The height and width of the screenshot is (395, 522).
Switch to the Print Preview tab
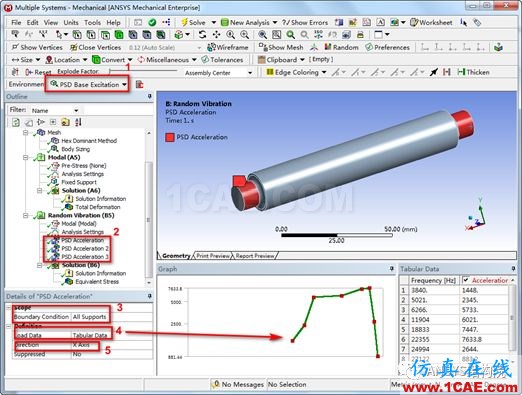pos(213,256)
